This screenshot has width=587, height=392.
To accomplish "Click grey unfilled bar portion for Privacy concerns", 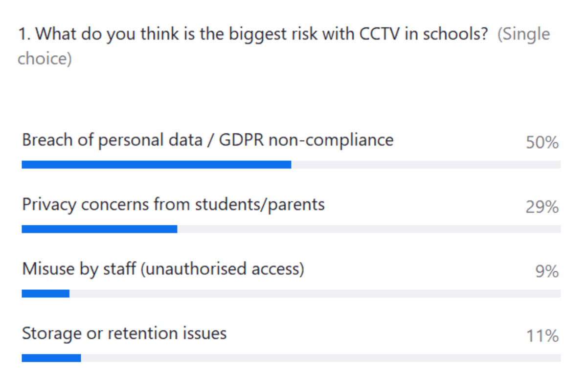I will pyautogui.click(x=369, y=229).
